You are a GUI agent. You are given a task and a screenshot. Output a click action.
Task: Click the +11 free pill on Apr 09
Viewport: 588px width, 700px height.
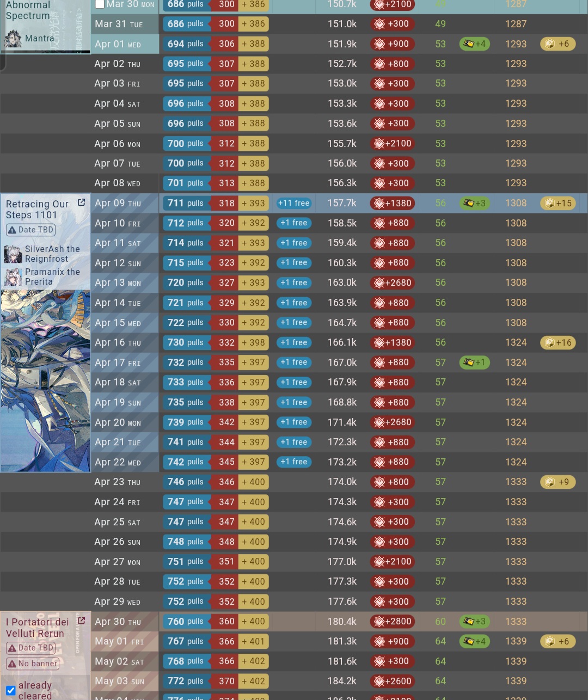pos(293,203)
